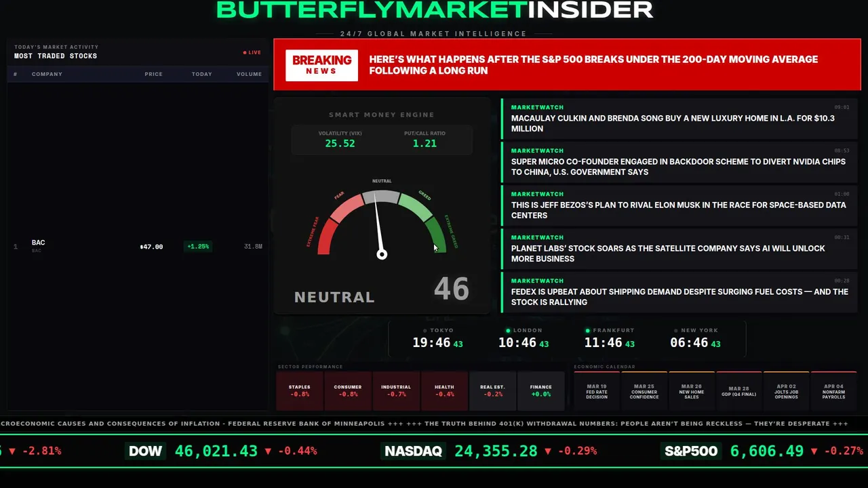
Task: Open Macaulay Culkin luxury home headline
Action: coord(679,119)
